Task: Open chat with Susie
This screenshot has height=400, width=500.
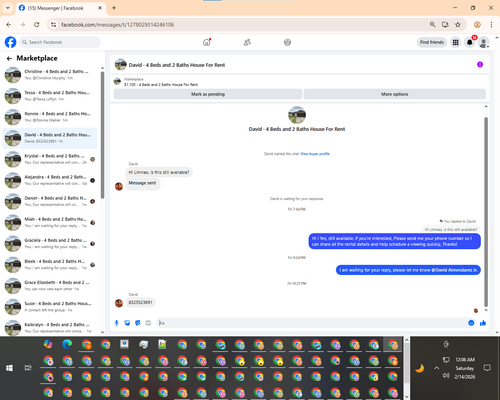Action: tap(50, 307)
